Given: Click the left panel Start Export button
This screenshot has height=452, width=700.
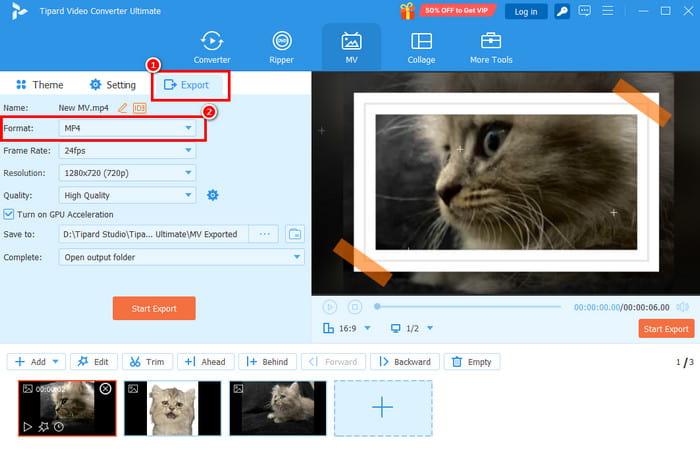Looking at the screenshot, I should 154,309.
